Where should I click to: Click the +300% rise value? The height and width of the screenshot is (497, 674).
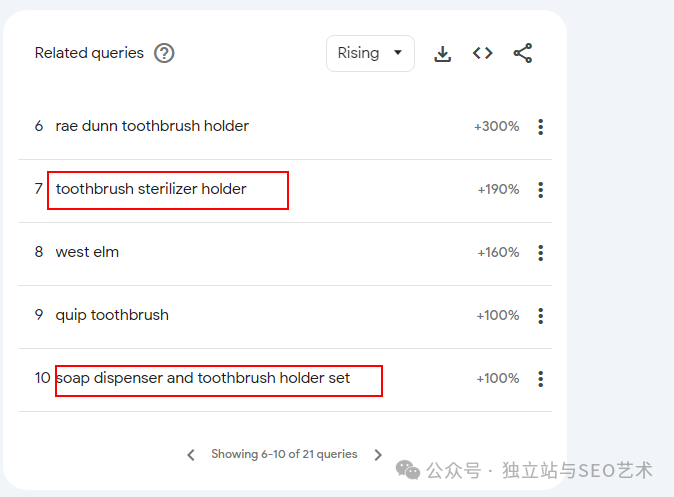click(497, 127)
